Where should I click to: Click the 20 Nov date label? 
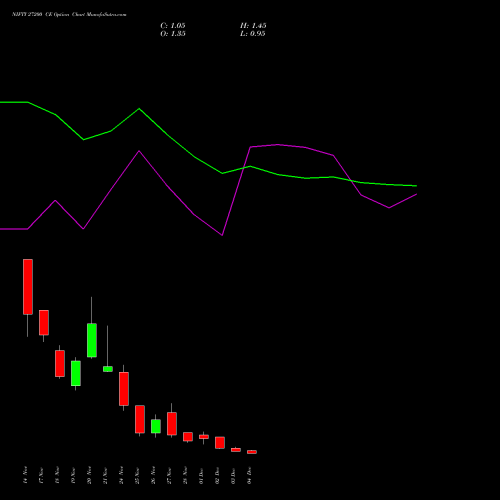click(x=90, y=475)
